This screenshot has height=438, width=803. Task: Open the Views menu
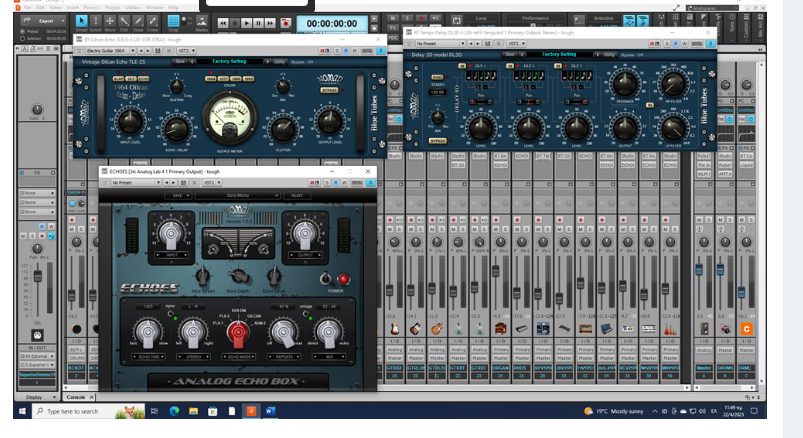(x=55, y=8)
